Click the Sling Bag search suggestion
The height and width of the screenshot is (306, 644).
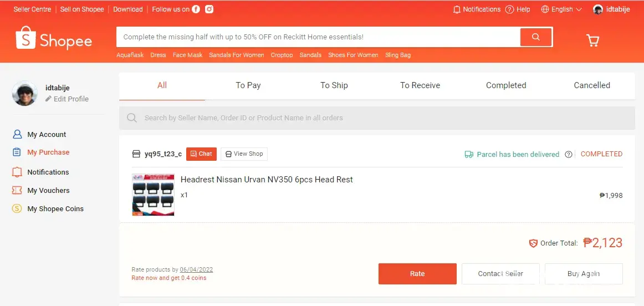click(x=398, y=55)
